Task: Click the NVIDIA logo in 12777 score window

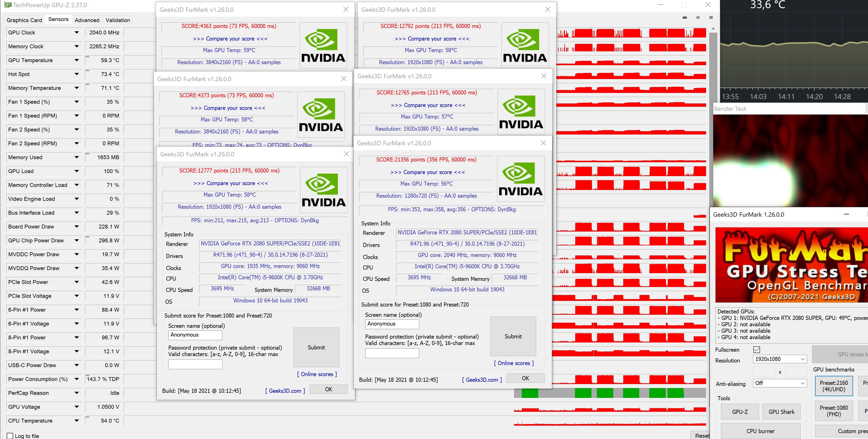Action: 324,190
